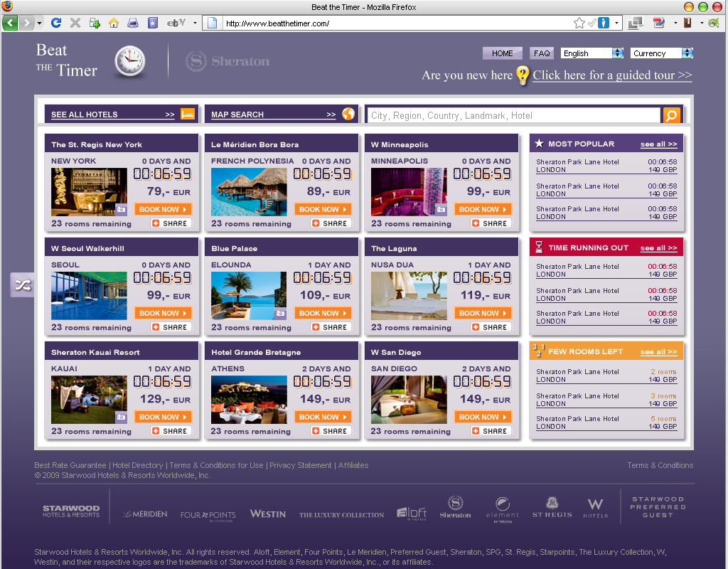Click the clock logo in the header
This screenshot has width=728, height=569.
130,61
